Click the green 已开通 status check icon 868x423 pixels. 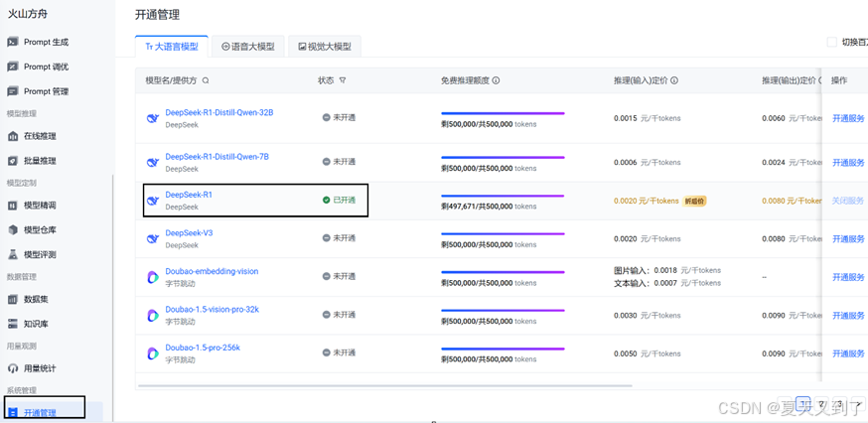tap(327, 200)
